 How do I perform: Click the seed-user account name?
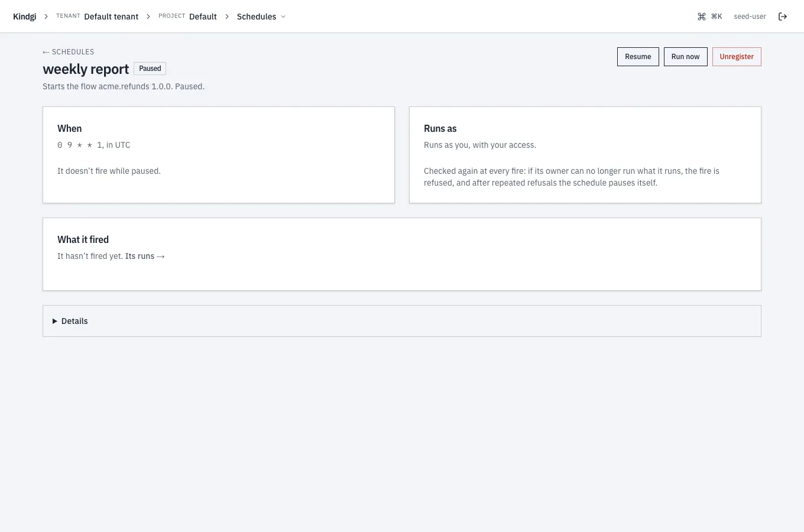(750, 17)
